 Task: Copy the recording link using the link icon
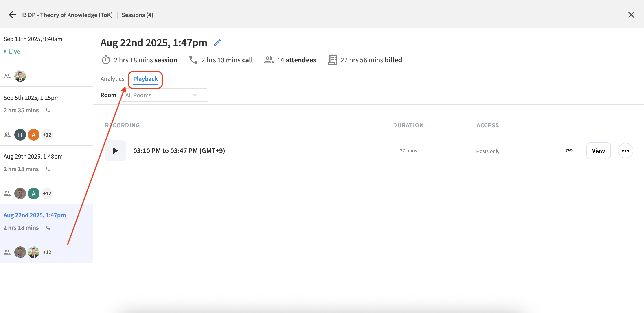569,150
